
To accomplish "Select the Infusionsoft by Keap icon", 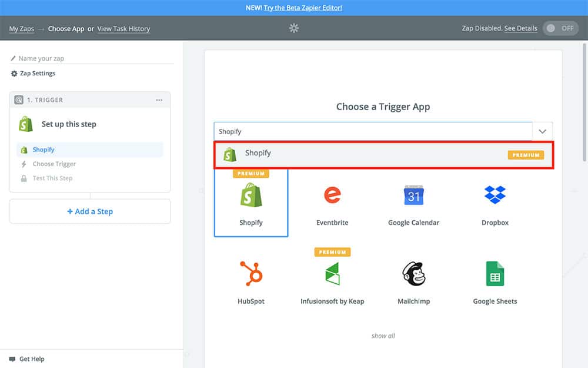I will click(x=332, y=274).
